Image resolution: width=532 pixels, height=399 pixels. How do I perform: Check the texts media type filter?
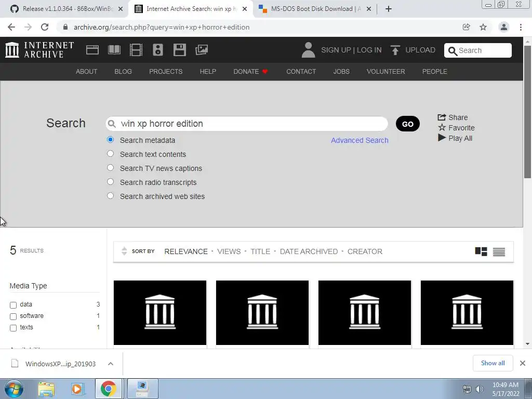13,328
